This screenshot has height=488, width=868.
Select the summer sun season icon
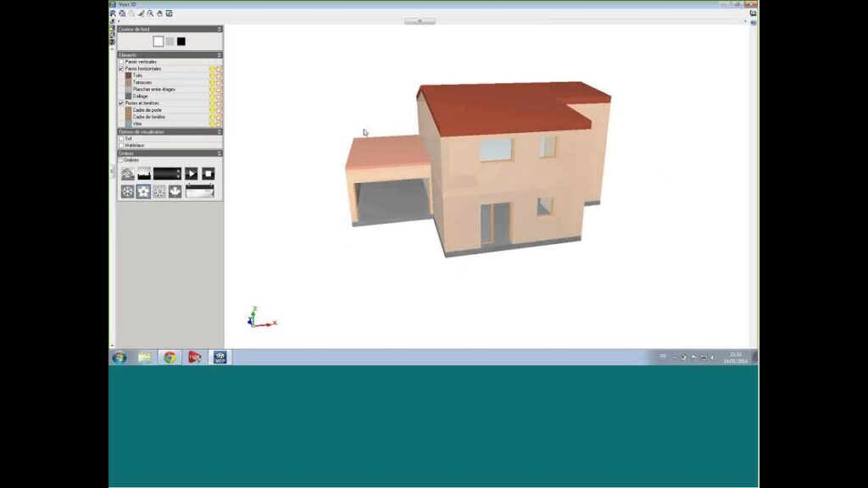coord(159,191)
